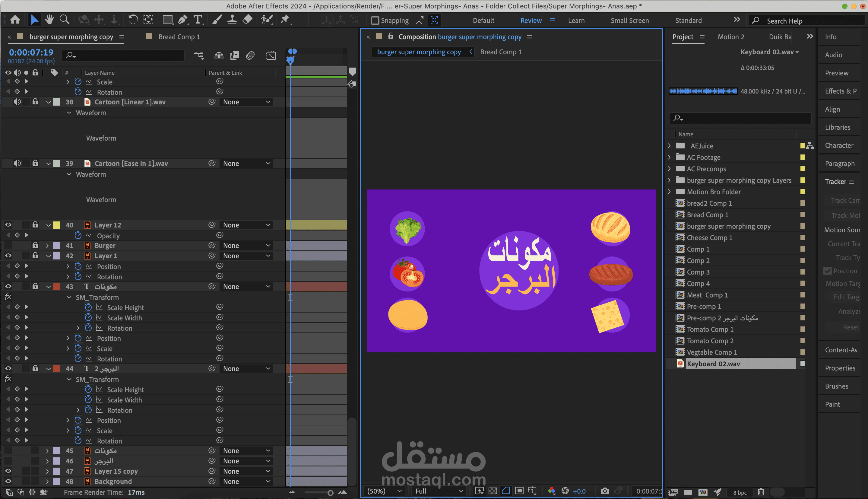Image resolution: width=868 pixels, height=499 pixels.
Task: Select the Horizontal Type tool
Action: point(198,20)
